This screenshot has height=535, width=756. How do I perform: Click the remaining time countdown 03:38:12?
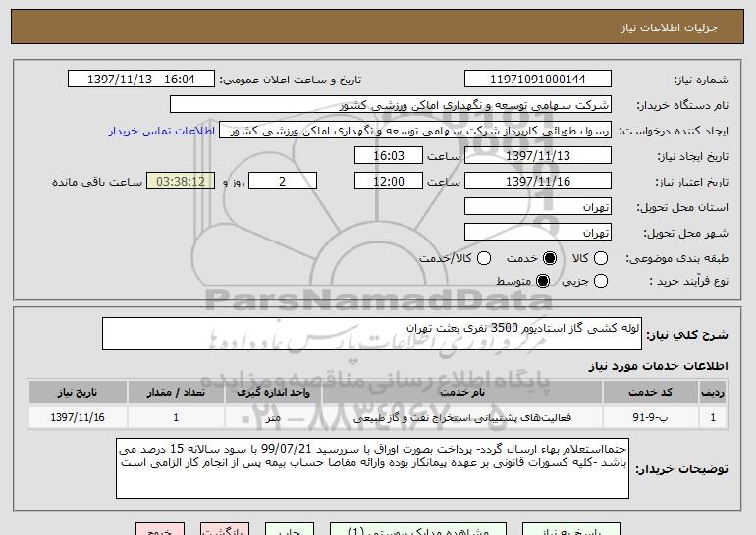(x=181, y=182)
